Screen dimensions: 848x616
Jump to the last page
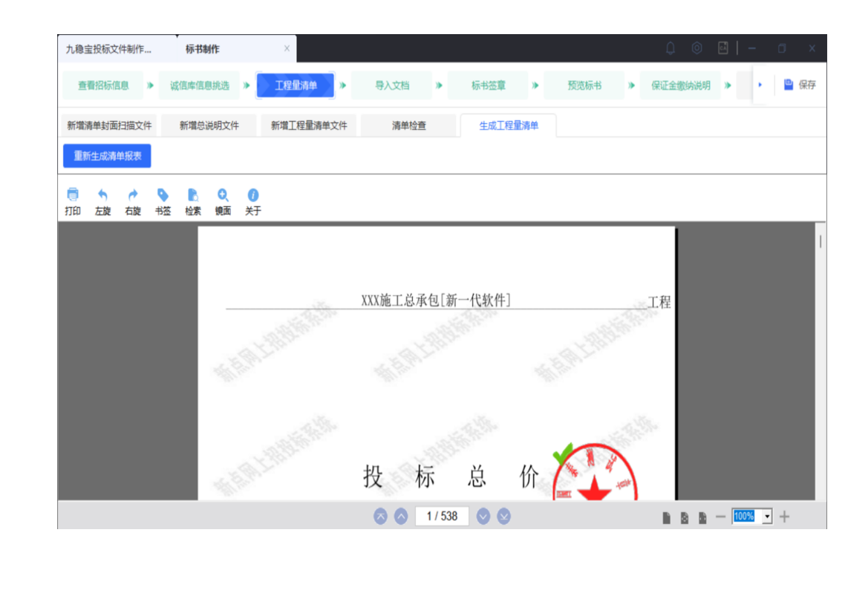[x=504, y=517]
